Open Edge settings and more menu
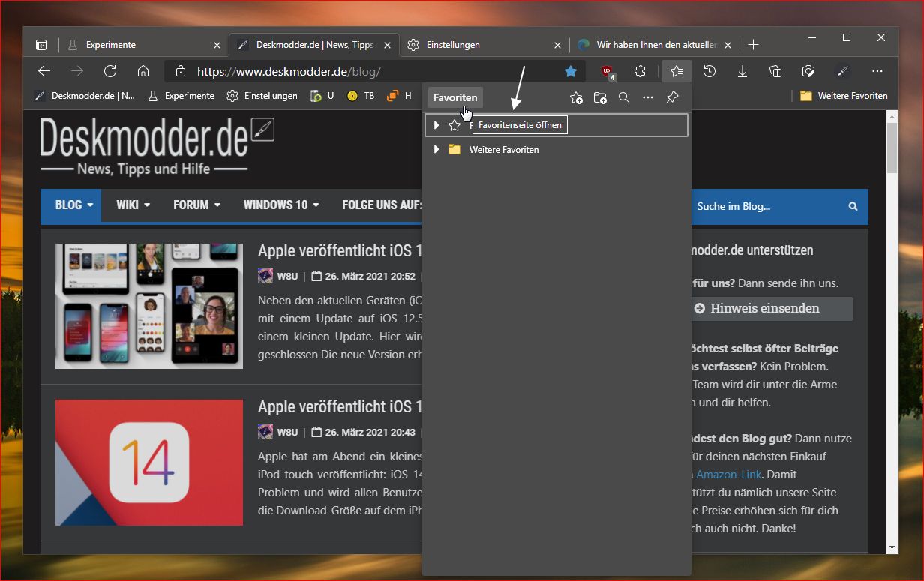This screenshot has width=924, height=581. click(x=877, y=71)
